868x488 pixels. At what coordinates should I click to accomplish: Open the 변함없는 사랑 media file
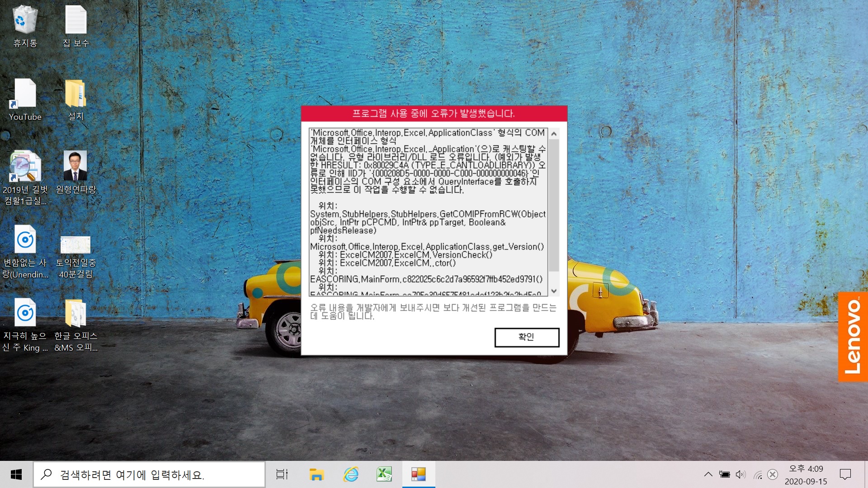[x=25, y=239]
